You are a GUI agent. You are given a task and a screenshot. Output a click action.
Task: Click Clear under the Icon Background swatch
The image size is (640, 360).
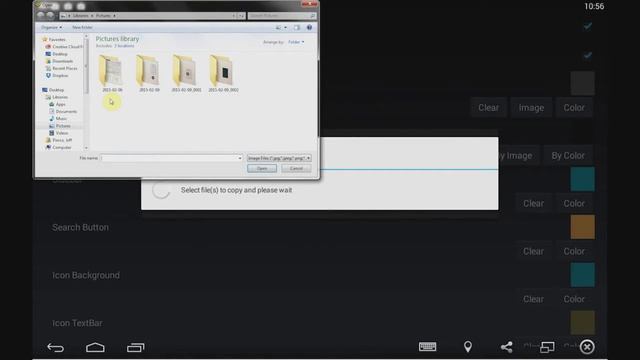(533, 299)
